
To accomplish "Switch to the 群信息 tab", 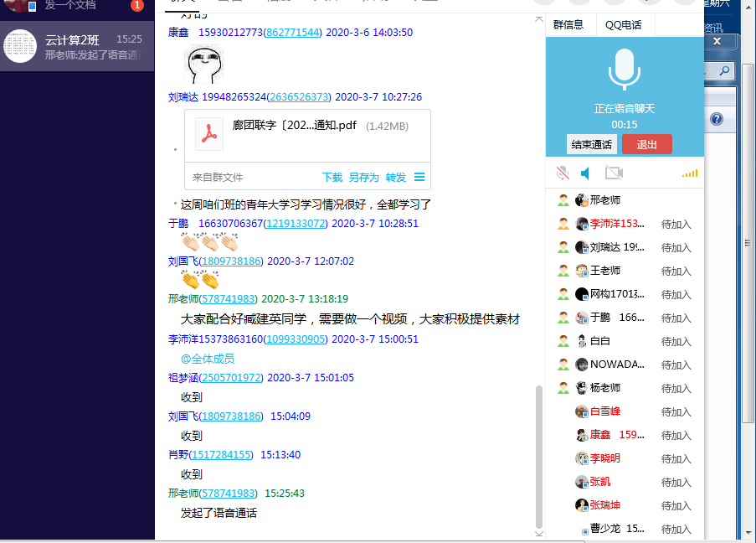I will (x=568, y=24).
